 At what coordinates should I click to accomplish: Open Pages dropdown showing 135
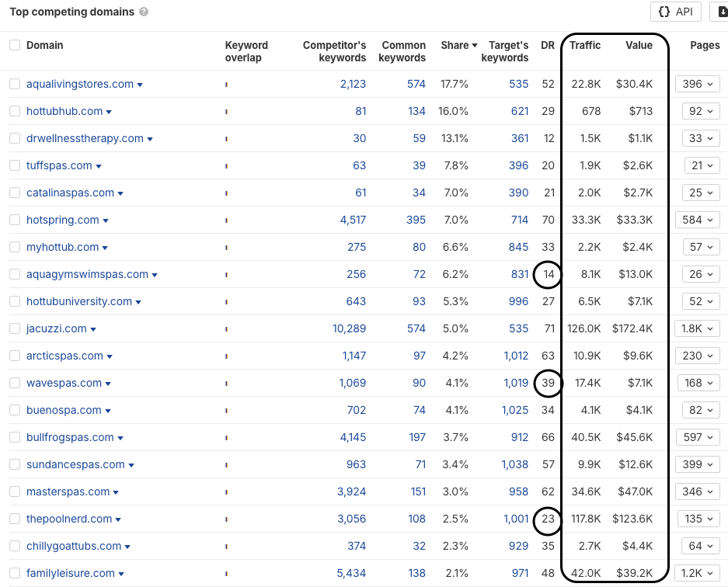[698, 519]
